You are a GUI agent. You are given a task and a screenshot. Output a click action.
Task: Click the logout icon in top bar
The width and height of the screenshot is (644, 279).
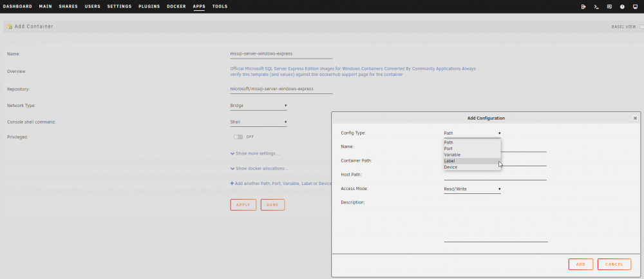click(583, 6)
